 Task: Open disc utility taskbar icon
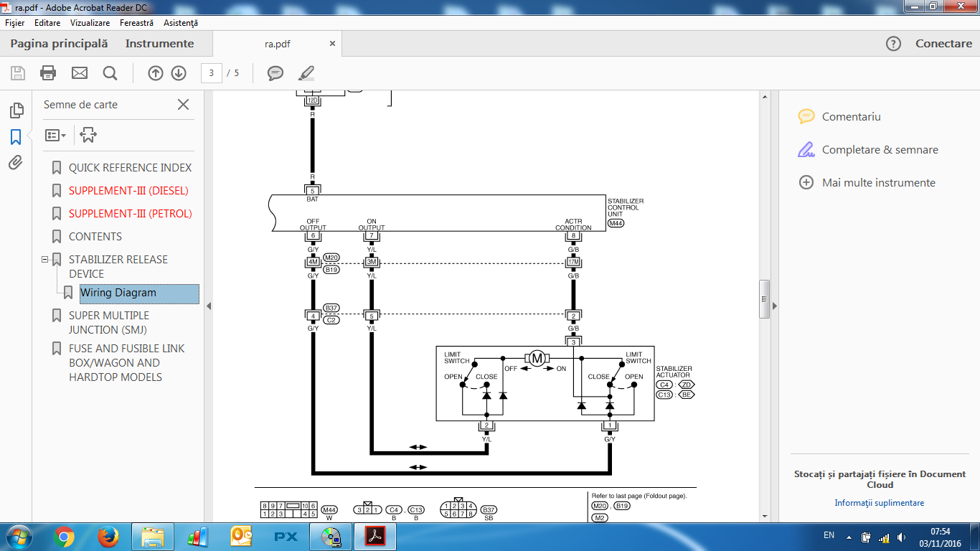pyautogui.click(x=331, y=536)
